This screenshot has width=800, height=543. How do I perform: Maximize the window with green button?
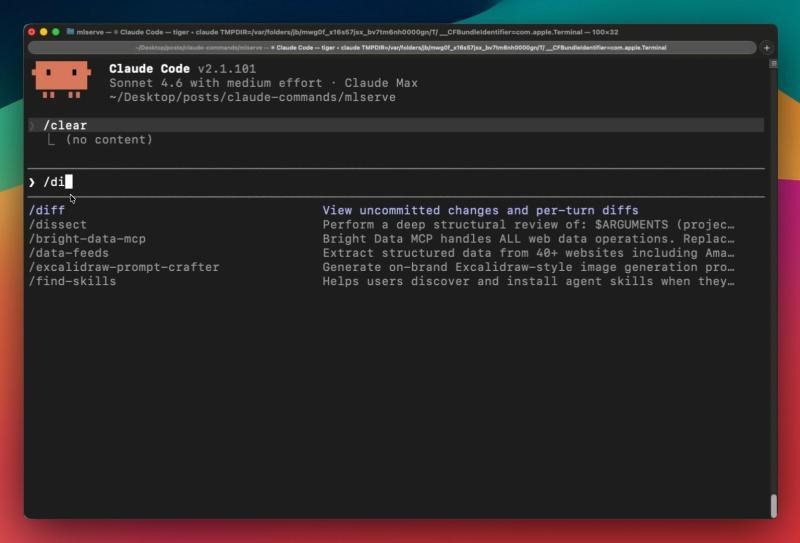coord(55,32)
